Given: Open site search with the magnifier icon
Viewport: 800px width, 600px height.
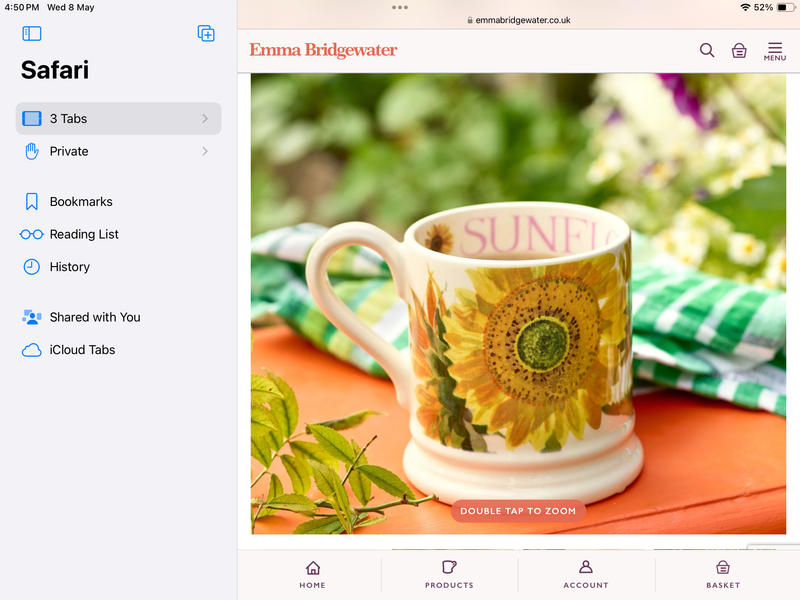Looking at the screenshot, I should (x=707, y=50).
